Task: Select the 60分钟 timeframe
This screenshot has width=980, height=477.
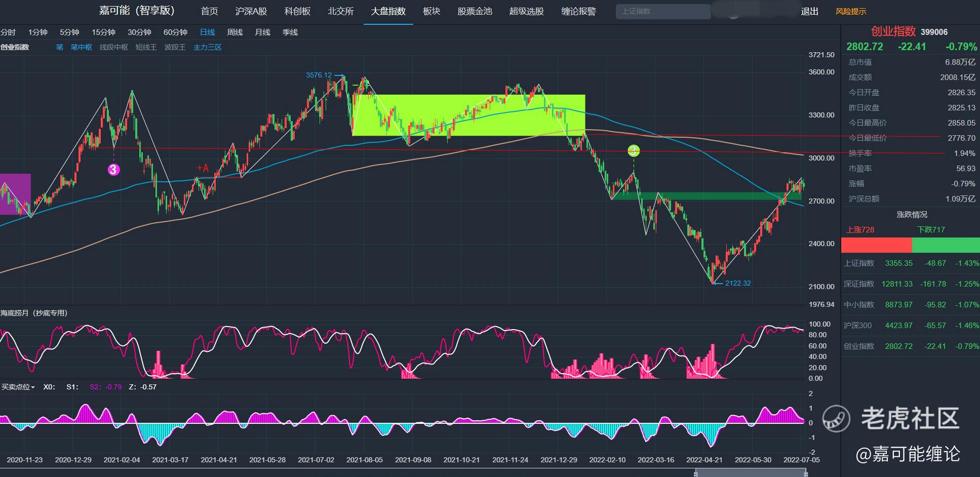Action: pos(175,32)
